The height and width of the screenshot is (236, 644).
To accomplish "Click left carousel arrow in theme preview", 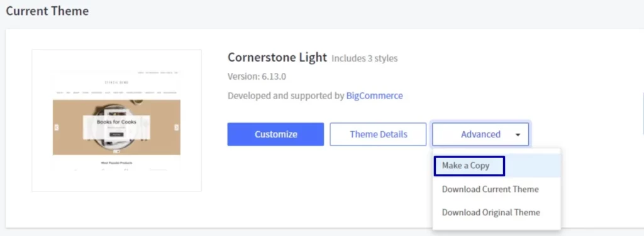I will coord(56,127).
